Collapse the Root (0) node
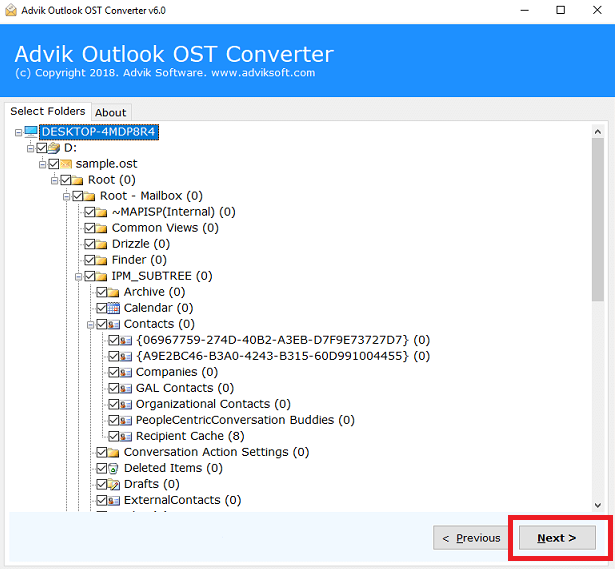615x569 pixels. click(54, 181)
